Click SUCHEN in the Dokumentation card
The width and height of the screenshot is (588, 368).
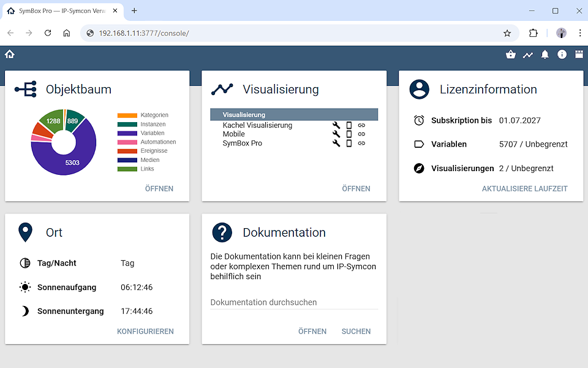356,331
